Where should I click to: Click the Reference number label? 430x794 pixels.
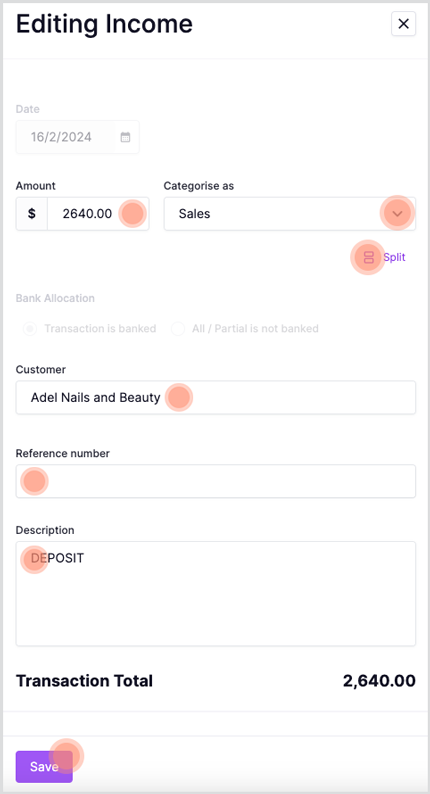tap(63, 453)
